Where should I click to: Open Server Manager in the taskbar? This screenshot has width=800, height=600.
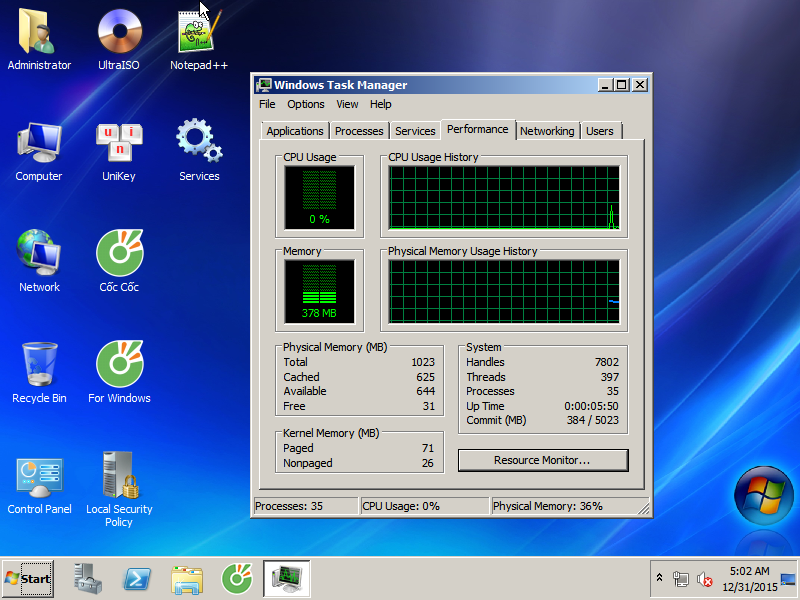pos(88,579)
